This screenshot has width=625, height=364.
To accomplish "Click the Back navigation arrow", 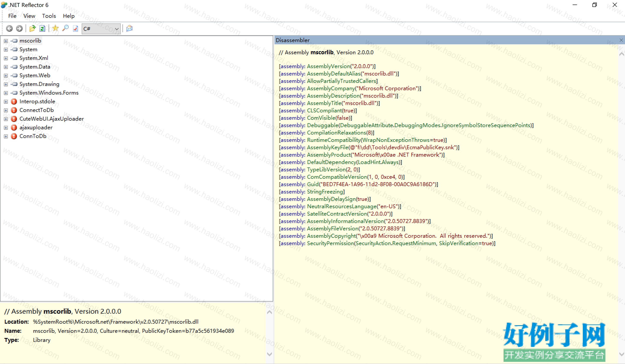I will pos(9,29).
